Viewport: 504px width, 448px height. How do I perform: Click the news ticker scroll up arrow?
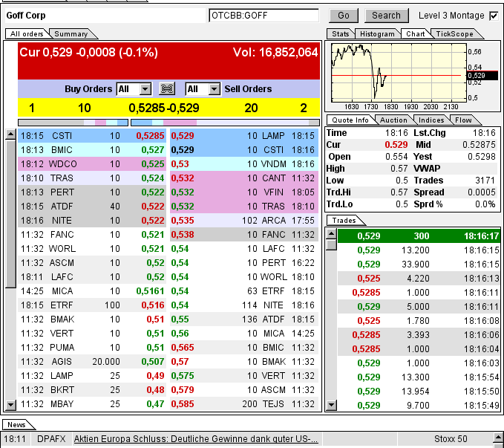[498, 437]
